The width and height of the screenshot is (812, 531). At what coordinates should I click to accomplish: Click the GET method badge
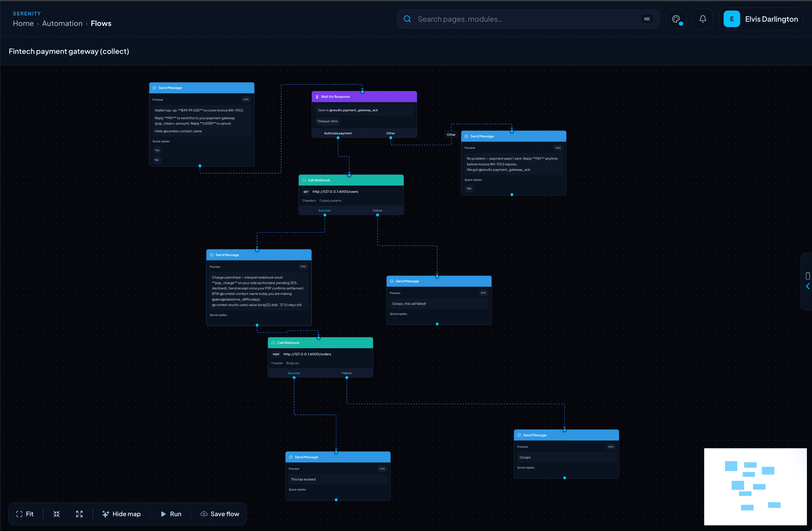306,192
